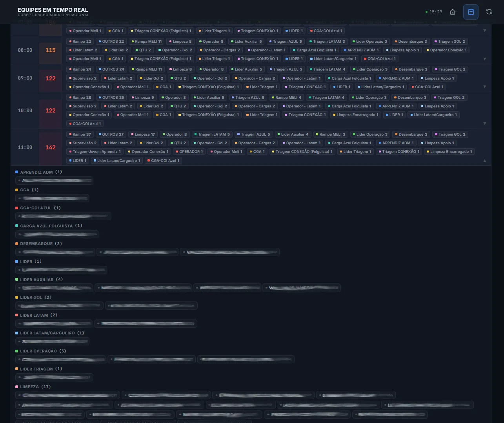
Task: Click 'Triagem-Jovem Aprendiz 1' tag
Action: point(95,151)
